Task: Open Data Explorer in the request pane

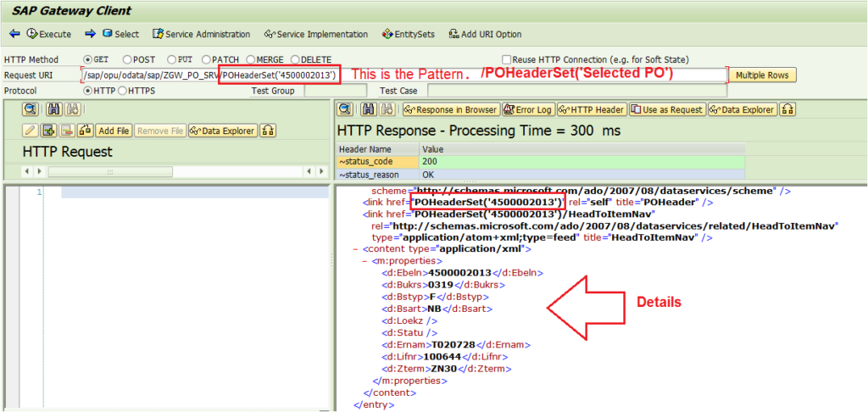Action: pos(224,131)
